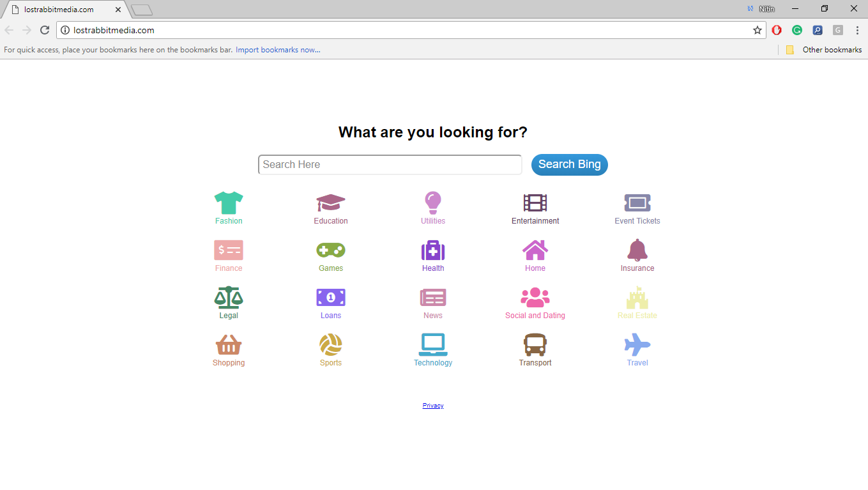Select the Health category icon

coord(433,249)
